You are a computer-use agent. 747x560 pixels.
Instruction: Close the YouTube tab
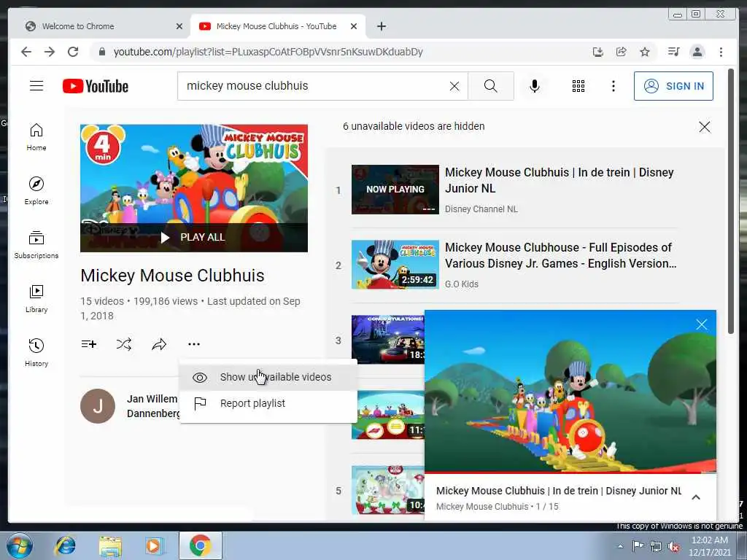(354, 26)
